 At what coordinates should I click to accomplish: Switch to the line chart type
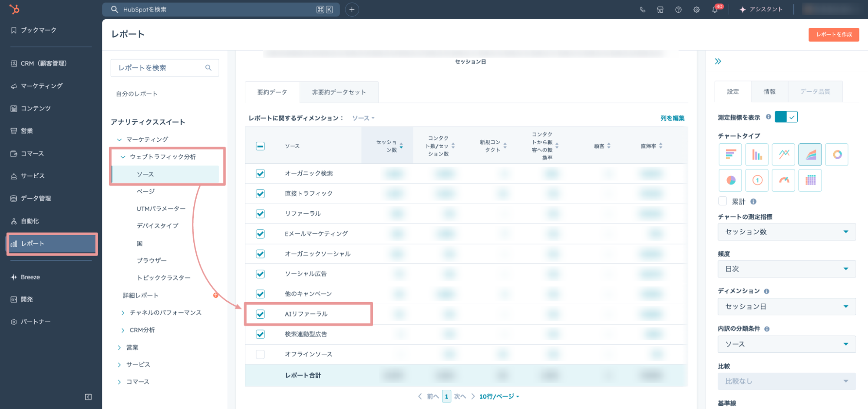783,154
